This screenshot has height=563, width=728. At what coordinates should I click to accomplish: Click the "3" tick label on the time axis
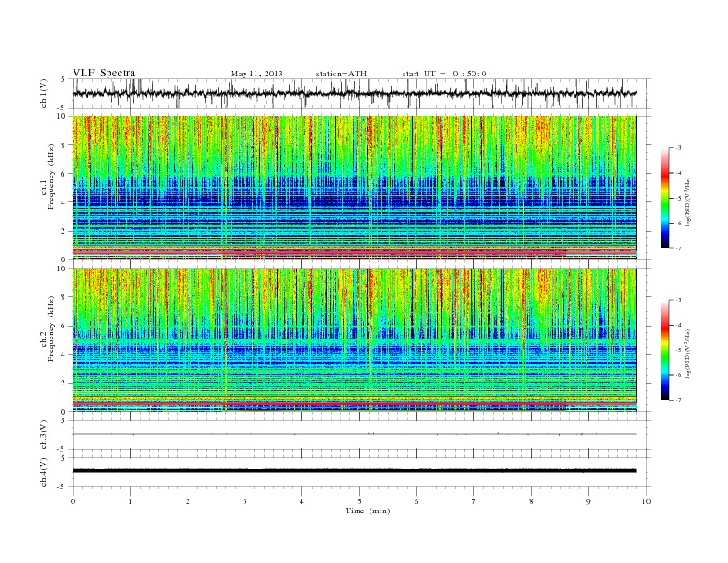245,501
